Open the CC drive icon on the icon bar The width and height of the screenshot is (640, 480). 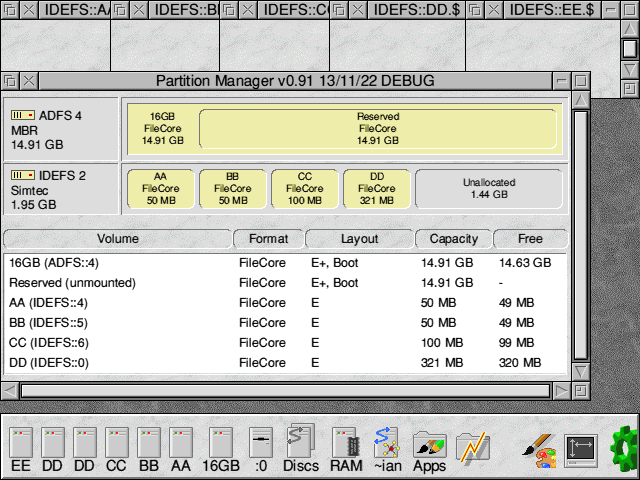pyautogui.click(x=116, y=449)
